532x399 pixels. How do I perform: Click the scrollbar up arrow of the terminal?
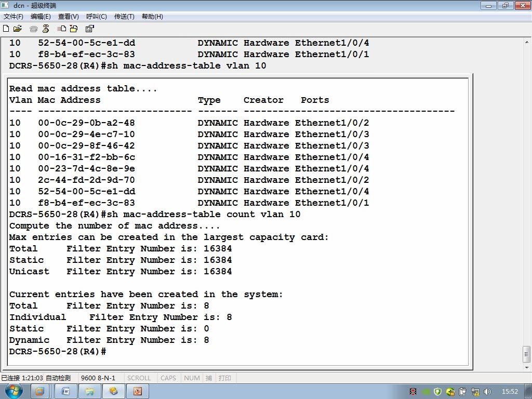point(527,43)
